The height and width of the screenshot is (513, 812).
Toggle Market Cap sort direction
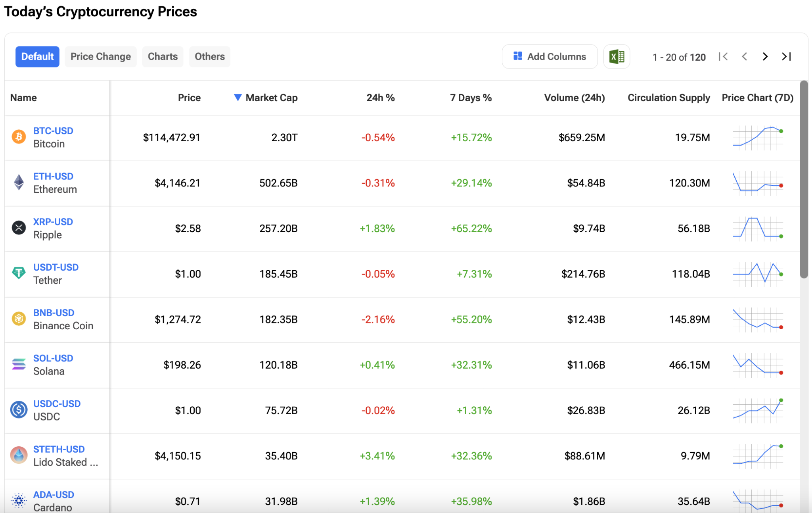click(x=238, y=97)
